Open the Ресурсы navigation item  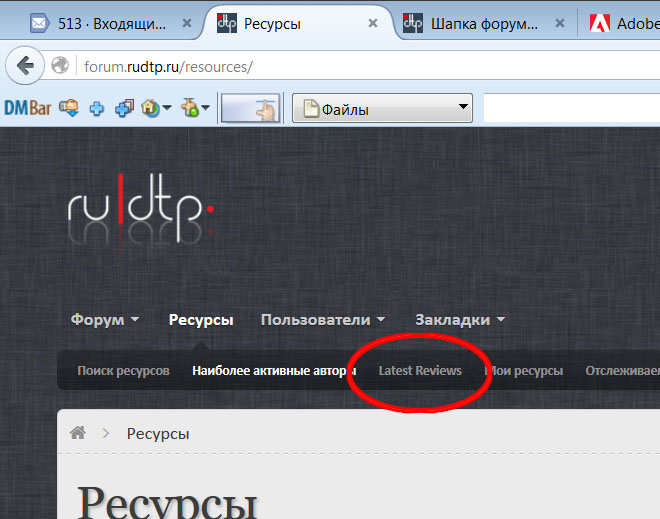pyautogui.click(x=201, y=320)
